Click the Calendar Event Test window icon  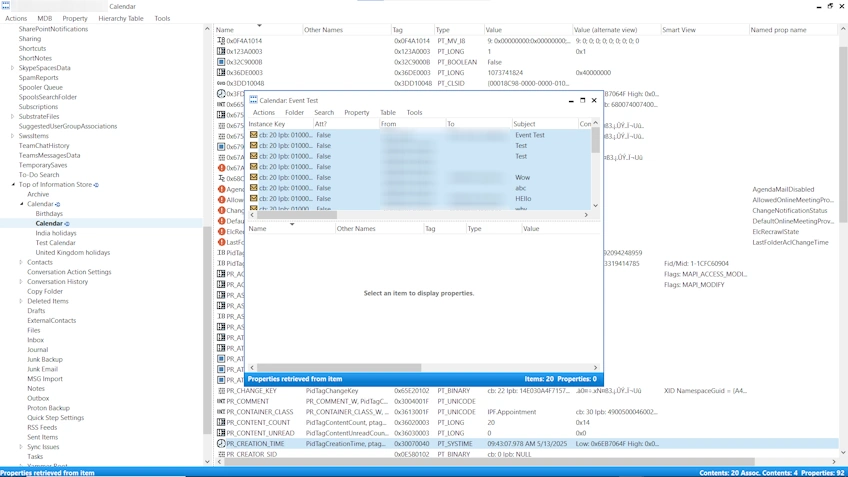(x=253, y=100)
